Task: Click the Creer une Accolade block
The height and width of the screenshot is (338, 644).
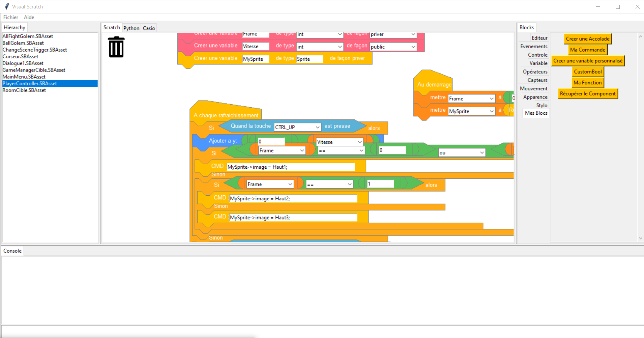Action: pos(588,39)
